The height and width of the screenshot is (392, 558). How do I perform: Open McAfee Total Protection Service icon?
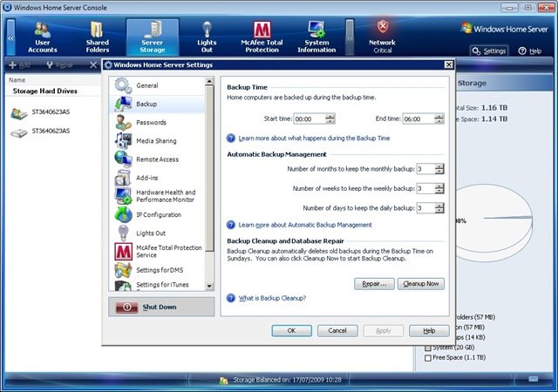pos(124,252)
